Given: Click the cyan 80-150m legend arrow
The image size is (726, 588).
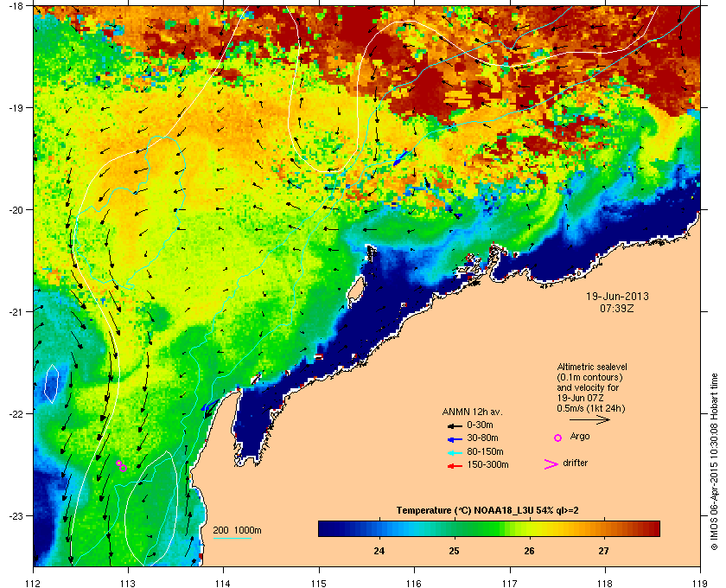Looking at the screenshot, I should tap(455, 453).
